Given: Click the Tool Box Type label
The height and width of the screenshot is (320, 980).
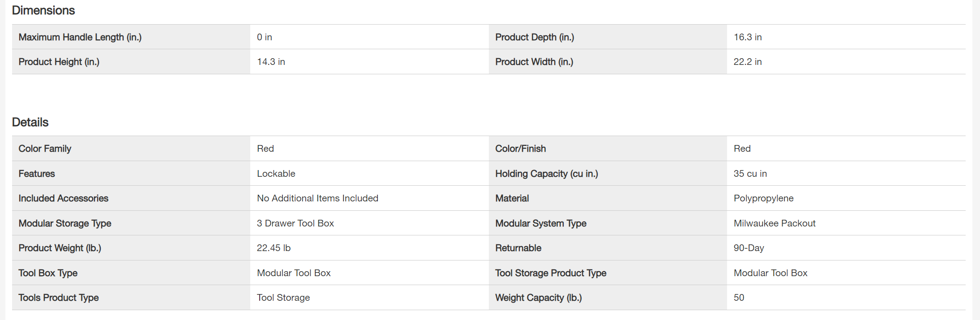Looking at the screenshot, I should click(x=48, y=273).
